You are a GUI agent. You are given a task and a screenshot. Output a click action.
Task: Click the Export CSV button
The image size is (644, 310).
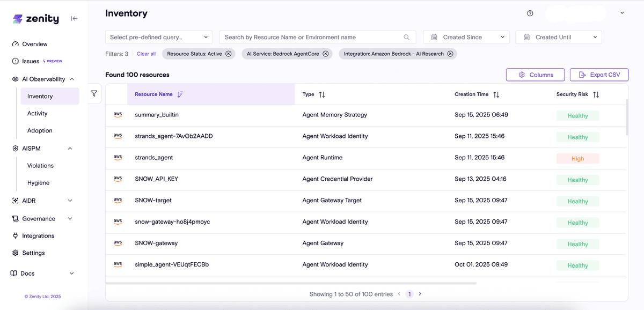tap(599, 75)
